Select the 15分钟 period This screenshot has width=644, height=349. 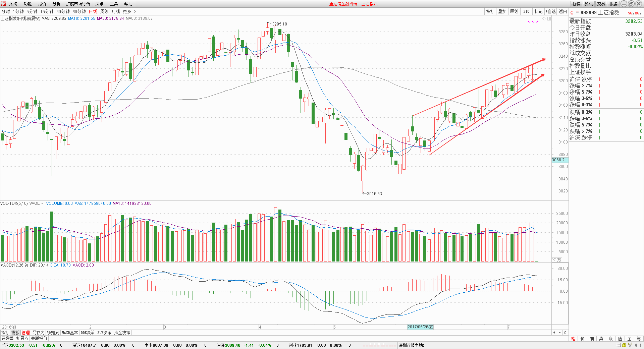[47, 11]
